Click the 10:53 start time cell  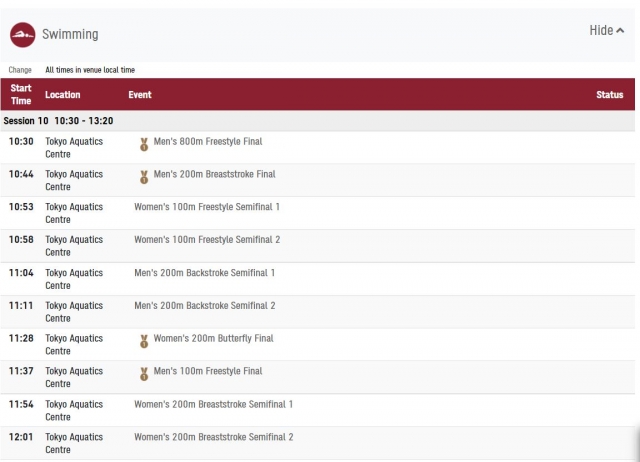[21, 207]
